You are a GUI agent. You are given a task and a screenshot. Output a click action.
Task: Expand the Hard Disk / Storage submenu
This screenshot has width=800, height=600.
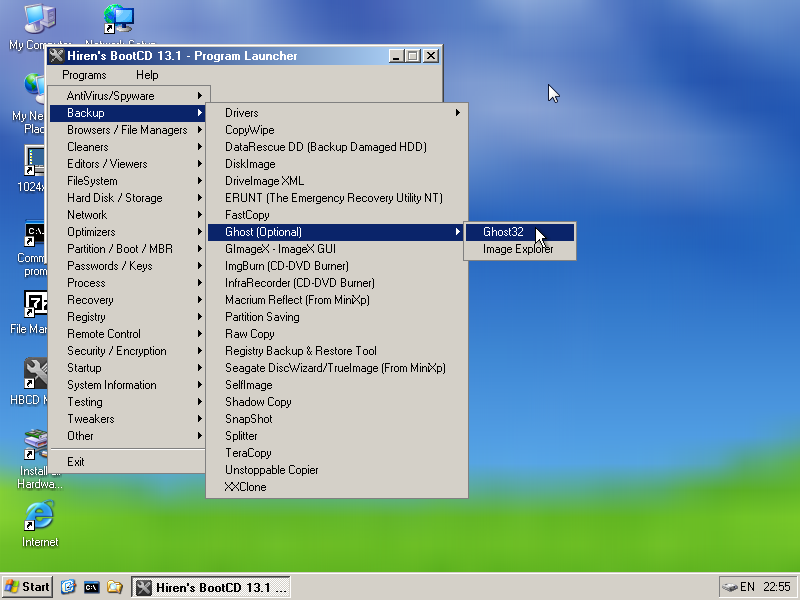pos(128,198)
